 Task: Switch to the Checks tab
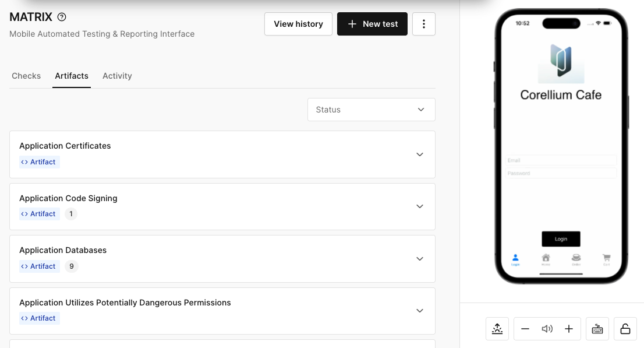tap(26, 76)
